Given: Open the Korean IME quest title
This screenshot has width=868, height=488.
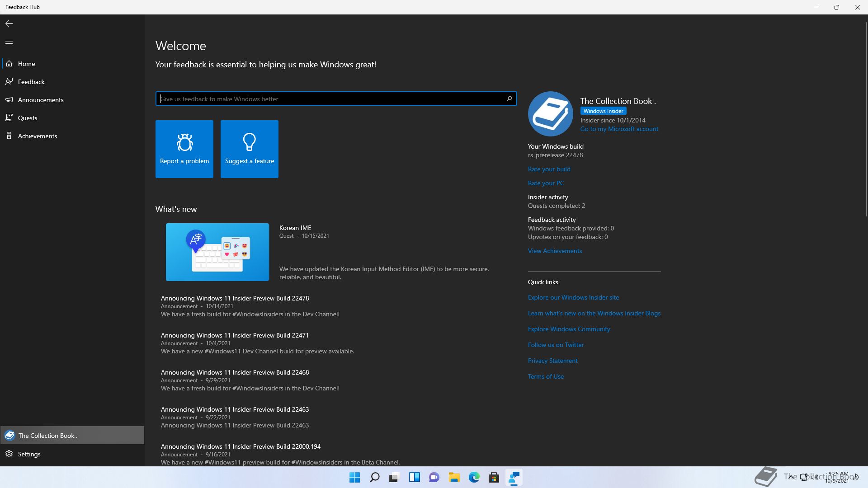Looking at the screenshot, I should pos(295,228).
